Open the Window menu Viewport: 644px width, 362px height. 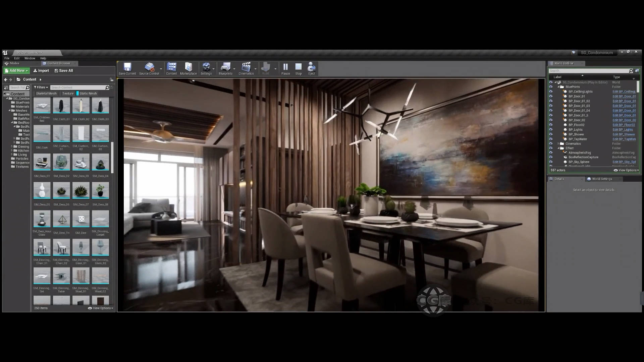click(x=30, y=58)
